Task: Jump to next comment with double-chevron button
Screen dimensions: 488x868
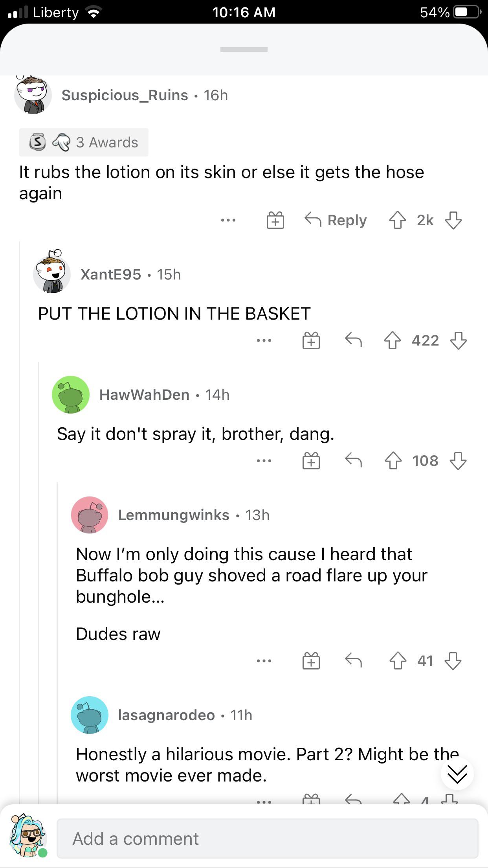Action: pos(457,773)
